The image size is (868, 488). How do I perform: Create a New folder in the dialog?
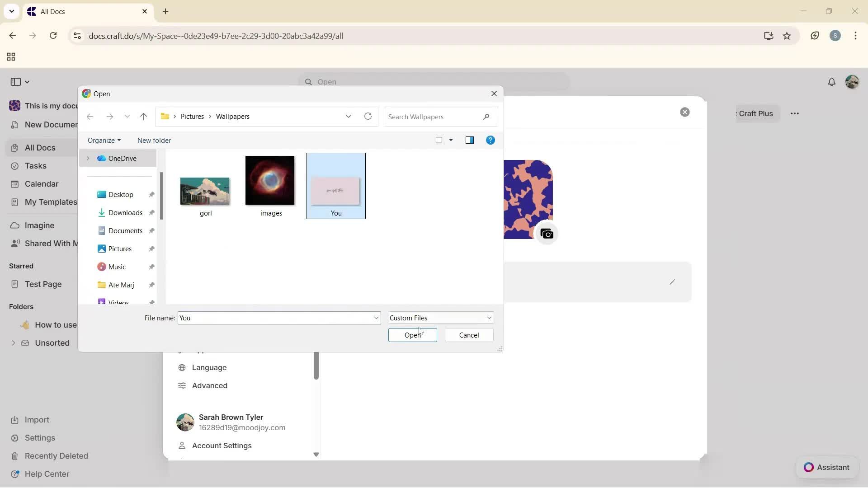coord(154,140)
